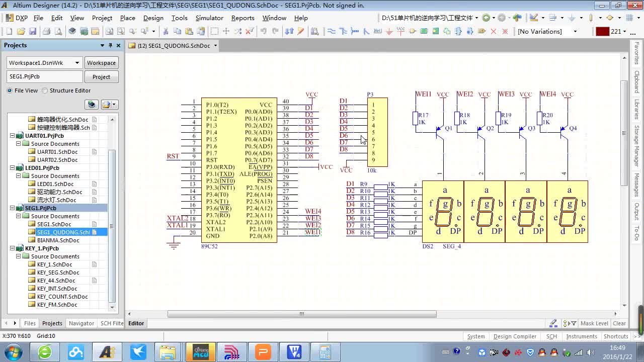This screenshot has height=362, width=644.
Task: Select the Place Net Label tool
Action: (378, 31)
